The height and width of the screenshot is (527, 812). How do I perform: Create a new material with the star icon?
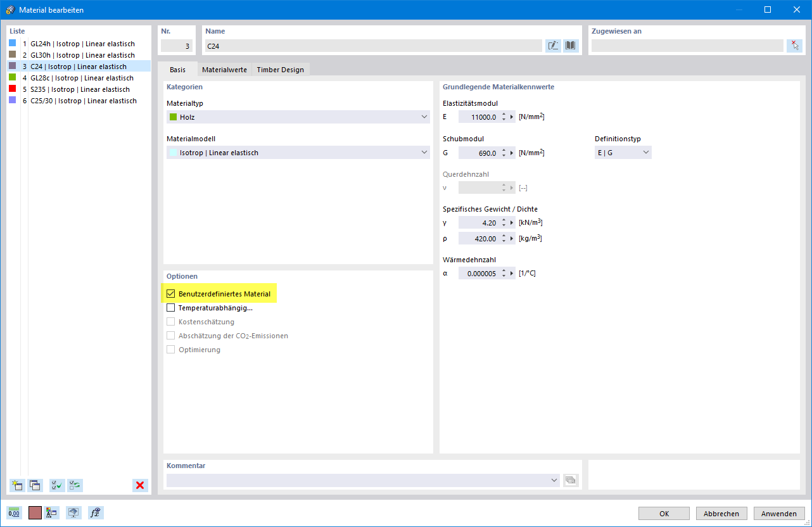16,485
